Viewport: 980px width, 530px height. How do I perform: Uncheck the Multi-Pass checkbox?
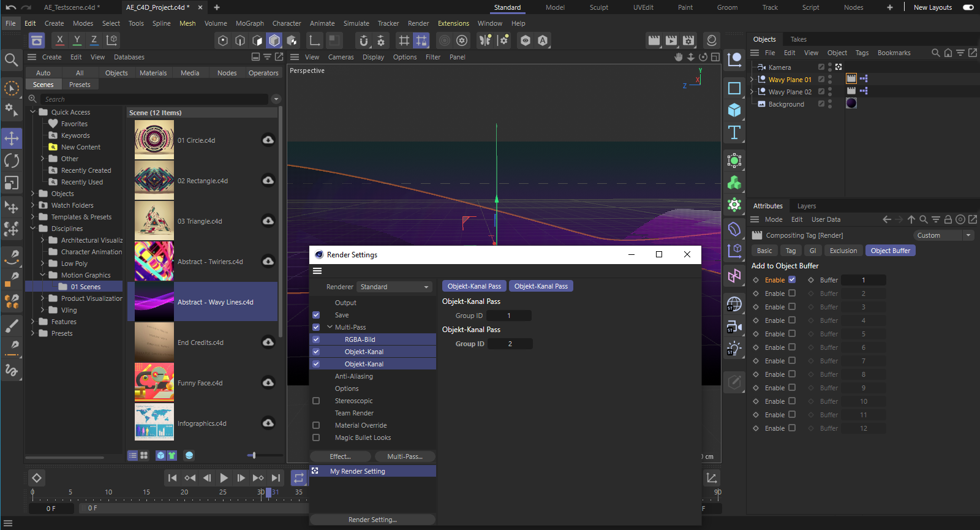point(316,327)
